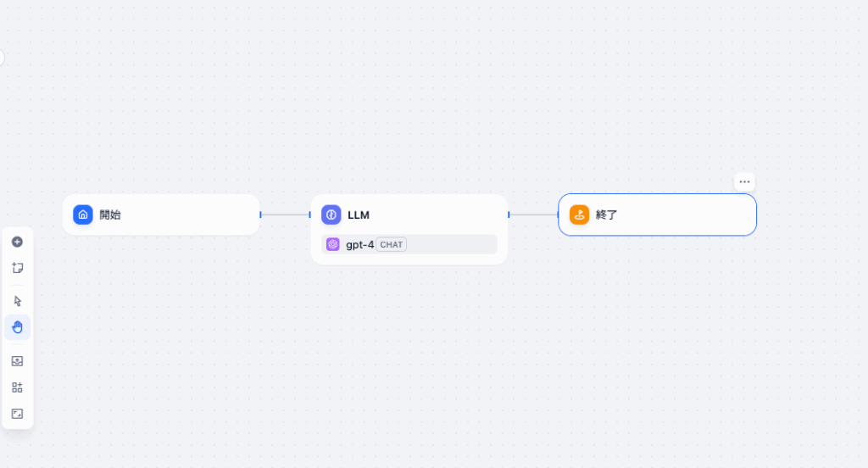Open the three-dot menu above 終了 node

744,181
